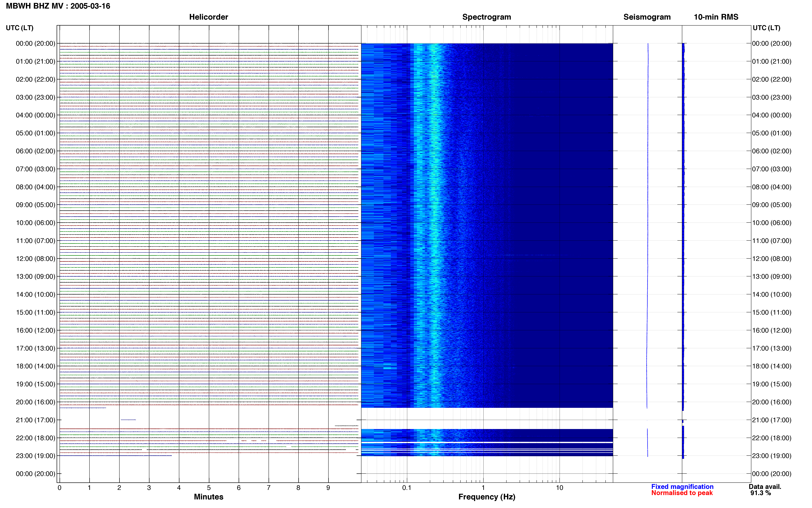
Task: Click 23:00 (19:00) on the Helicorder time axis
Action: coord(36,456)
